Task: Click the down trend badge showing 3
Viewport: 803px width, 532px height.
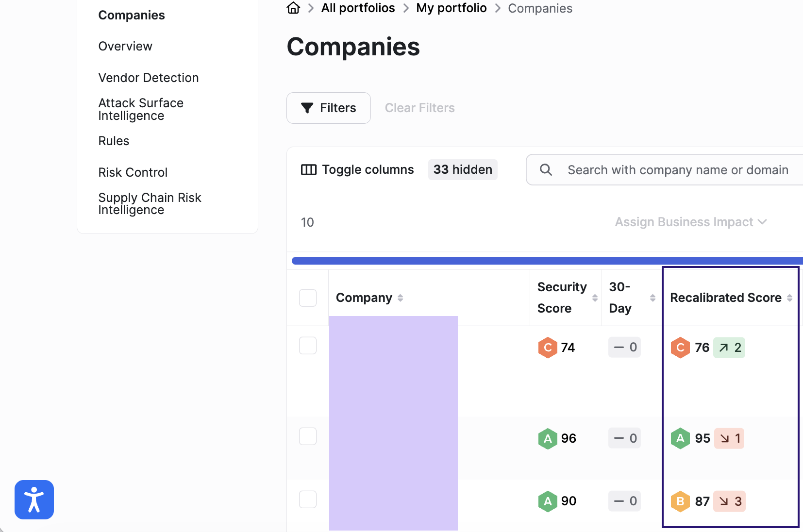Action: [729, 501]
